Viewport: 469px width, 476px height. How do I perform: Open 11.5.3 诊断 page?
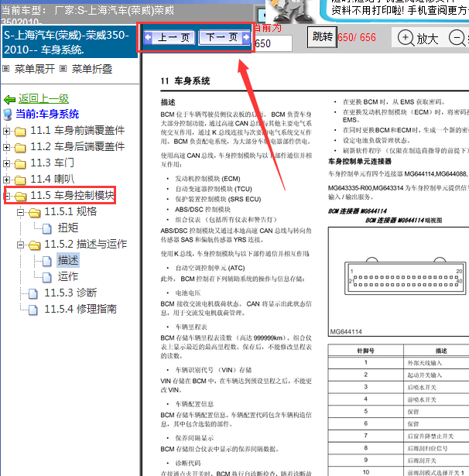pyautogui.click(x=70, y=293)
